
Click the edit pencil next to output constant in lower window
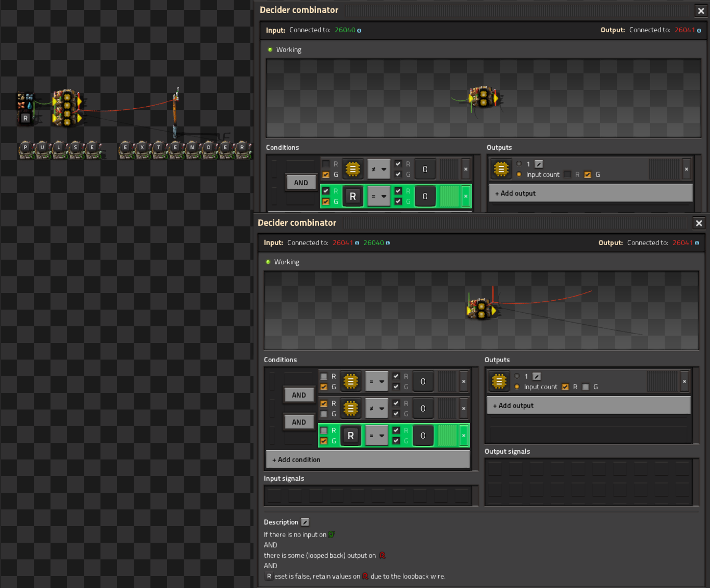pos(537,376)
